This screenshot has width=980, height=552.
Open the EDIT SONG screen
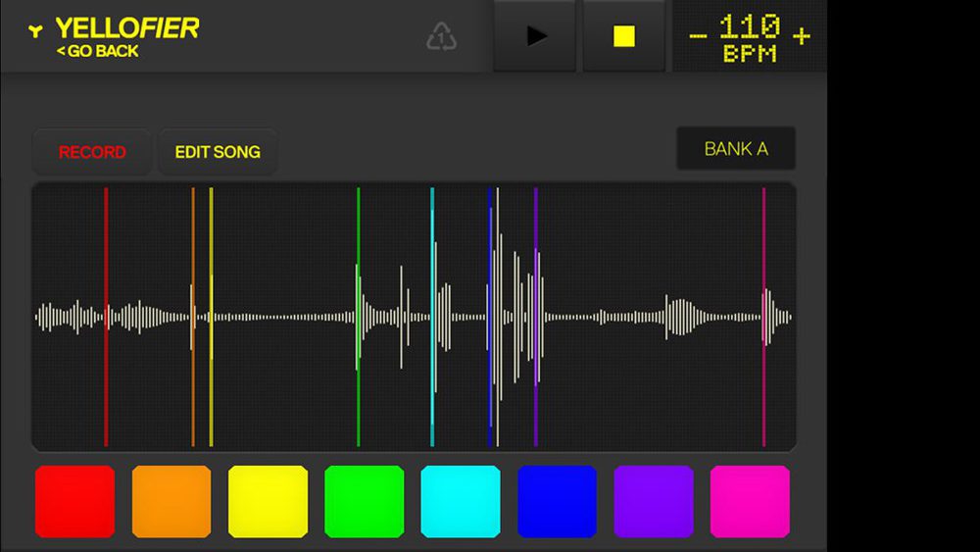218,152
